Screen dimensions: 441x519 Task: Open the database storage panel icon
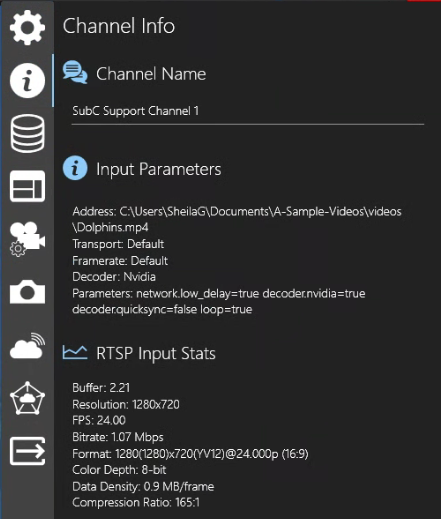[x=27, y=133]
